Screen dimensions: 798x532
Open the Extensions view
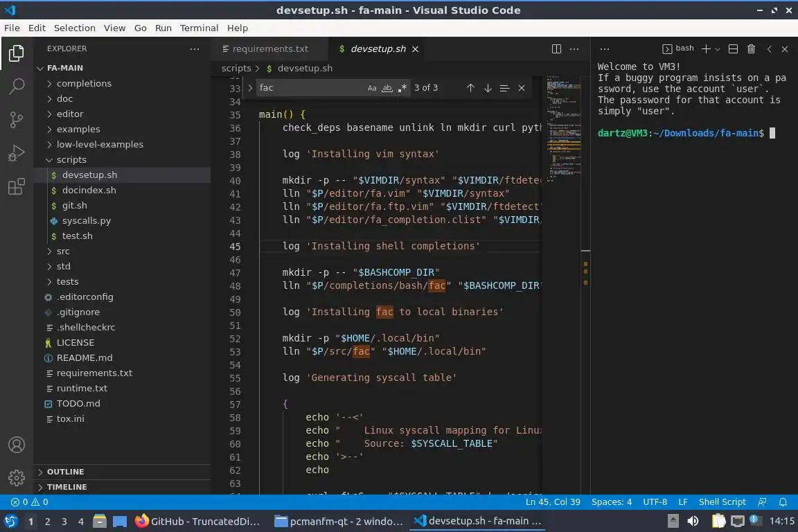click(17, 186)
